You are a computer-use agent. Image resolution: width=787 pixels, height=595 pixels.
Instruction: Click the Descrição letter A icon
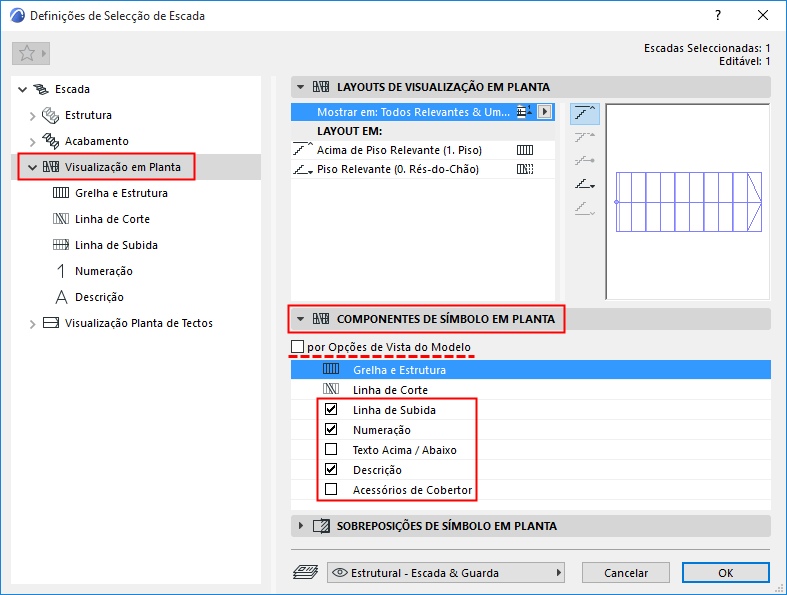pos(61,297)
